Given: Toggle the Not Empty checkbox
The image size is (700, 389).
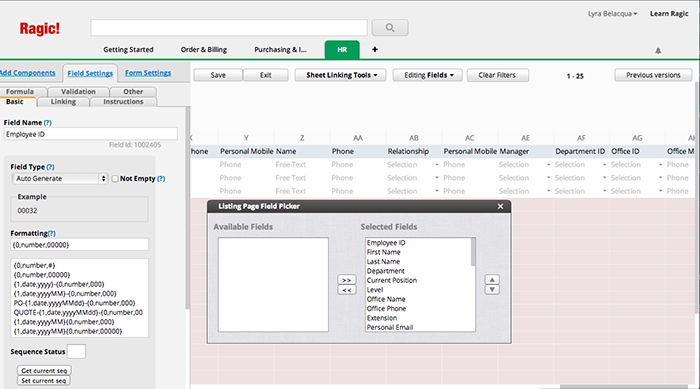Looking at the screenshot, I should [115, 179].
